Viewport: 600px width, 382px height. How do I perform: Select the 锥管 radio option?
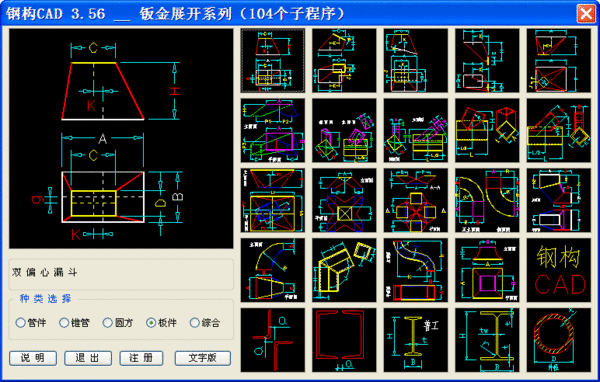pyautogui.click(x=74, y=323)
